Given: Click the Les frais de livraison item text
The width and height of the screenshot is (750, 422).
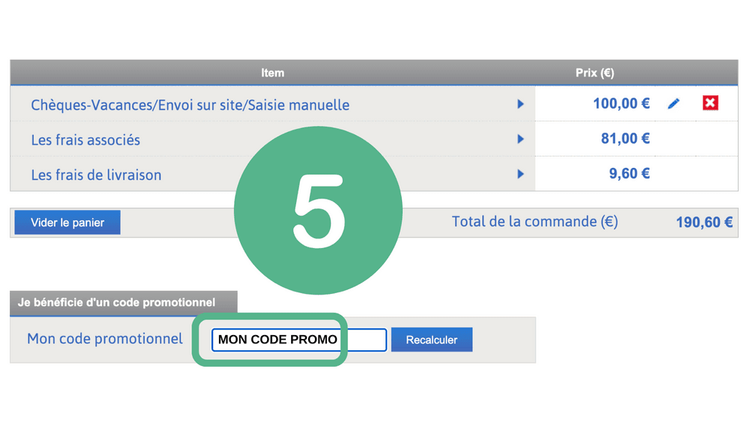Looking at the screenshot, I should tap(96, 175).
